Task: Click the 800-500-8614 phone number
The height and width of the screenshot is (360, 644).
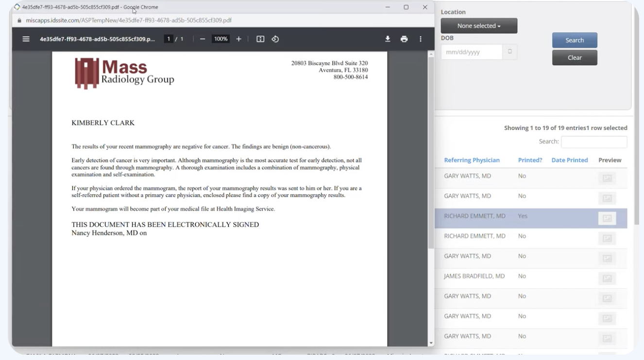Action: [x=351, y=77]
